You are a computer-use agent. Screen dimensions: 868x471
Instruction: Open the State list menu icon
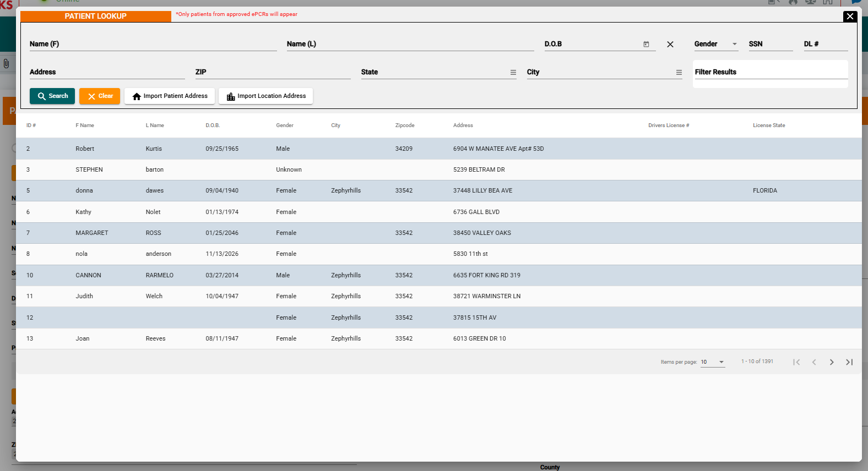pos(513,72)
